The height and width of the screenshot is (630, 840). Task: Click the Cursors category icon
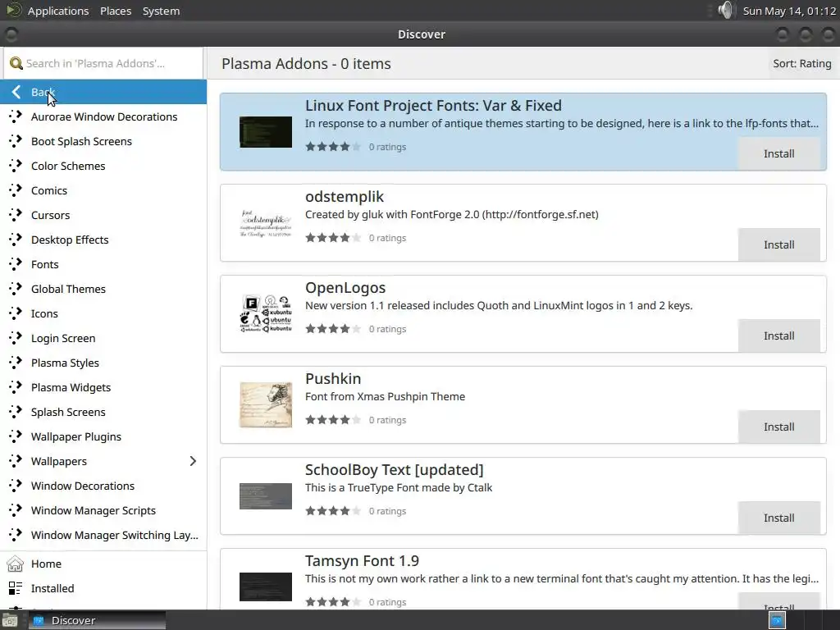pyautogui.click(x=15, y=215)
